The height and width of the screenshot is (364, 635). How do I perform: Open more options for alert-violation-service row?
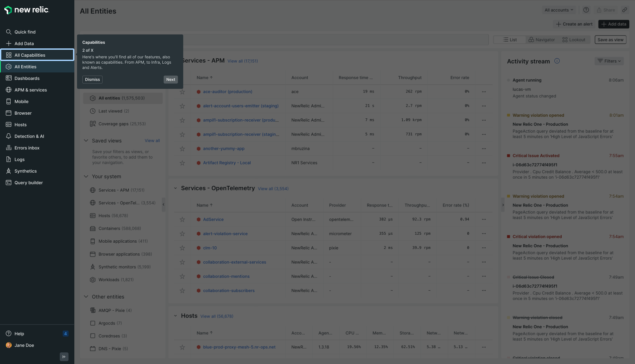tap(484, 234)
